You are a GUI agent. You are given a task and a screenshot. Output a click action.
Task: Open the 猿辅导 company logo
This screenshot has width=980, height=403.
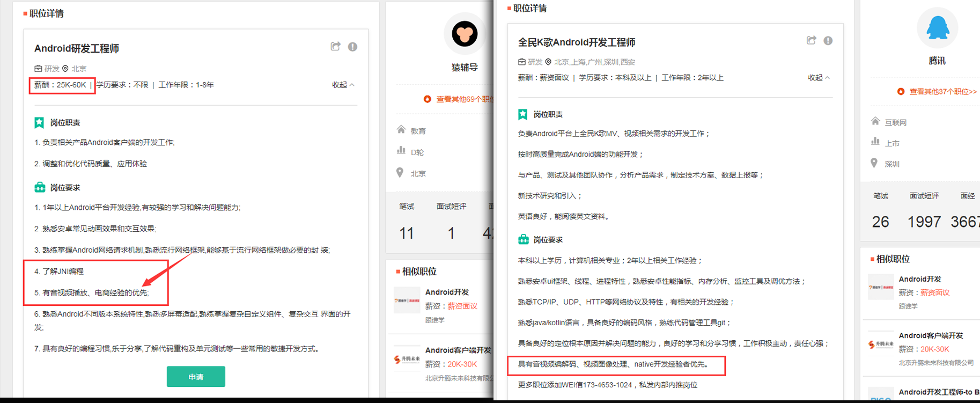coord(465,34)
